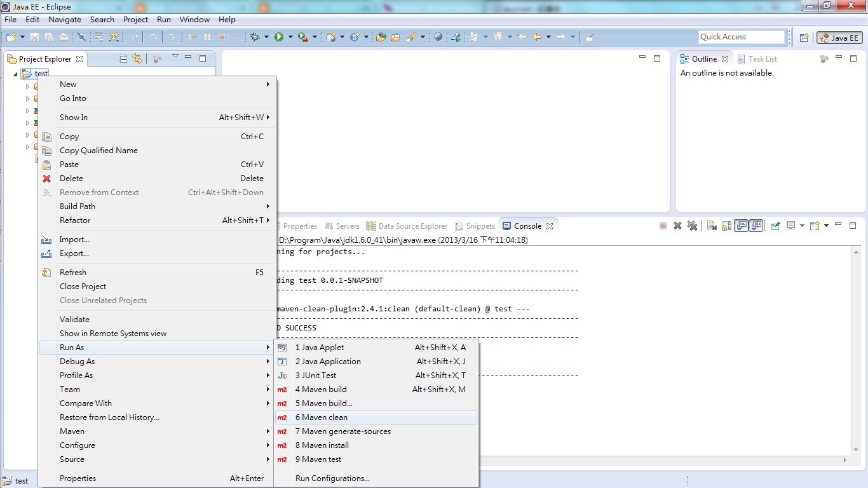Image resolution: width=868 pixels, height=488 pixels.
Task: Switch to the Servers tab
Action: (x=342, y=226)
